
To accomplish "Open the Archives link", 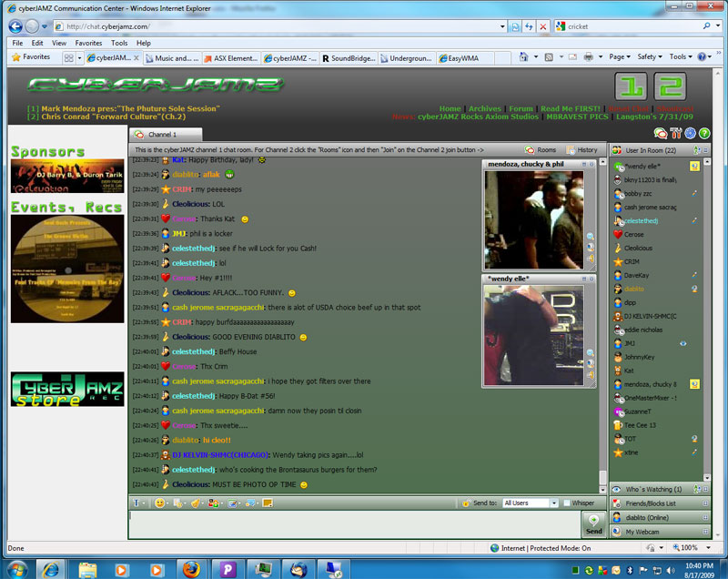I will click(485, 108).
